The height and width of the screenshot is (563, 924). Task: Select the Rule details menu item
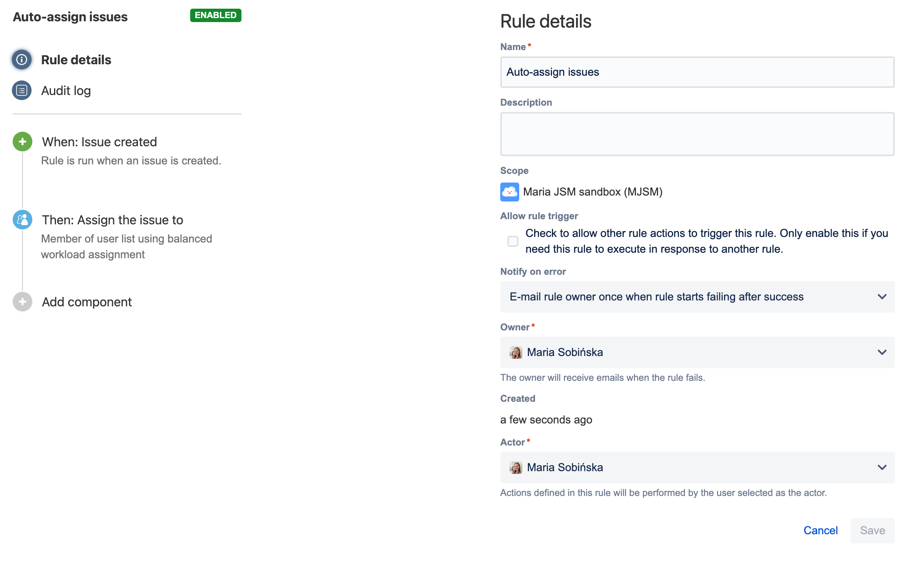[76, 60]
